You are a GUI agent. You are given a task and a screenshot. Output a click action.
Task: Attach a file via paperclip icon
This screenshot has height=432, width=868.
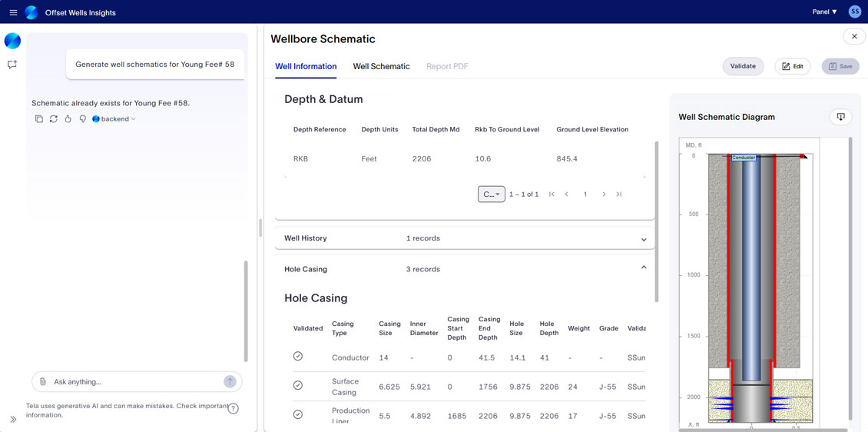tap(42, 381)
